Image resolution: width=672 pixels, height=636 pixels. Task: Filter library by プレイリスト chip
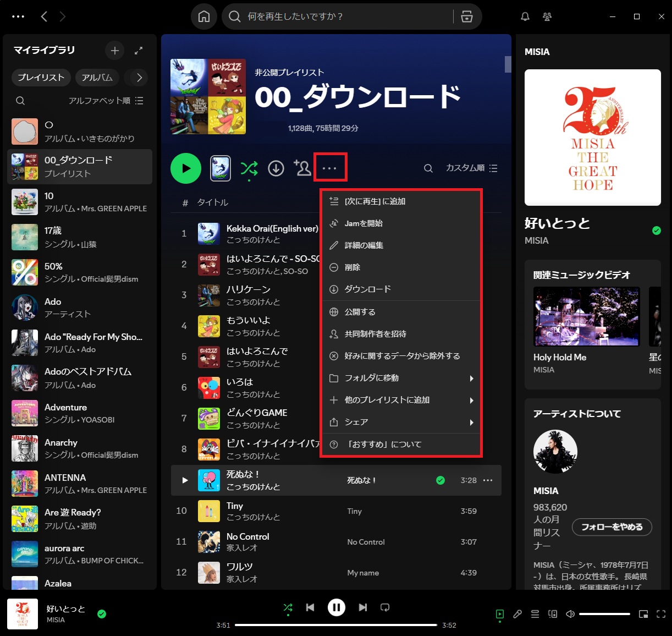click(x=41, y=78)
